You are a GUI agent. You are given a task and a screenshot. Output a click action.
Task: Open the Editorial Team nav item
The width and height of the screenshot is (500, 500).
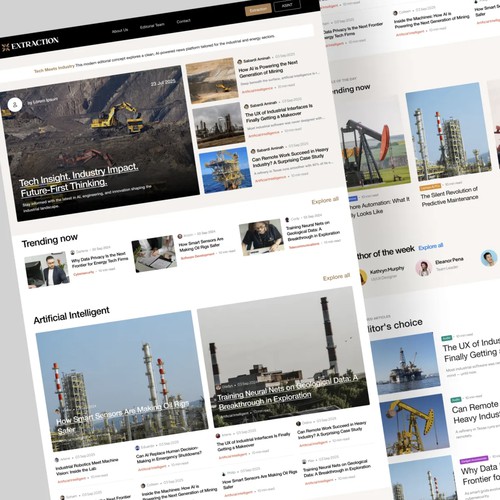[x=152, y=26]
